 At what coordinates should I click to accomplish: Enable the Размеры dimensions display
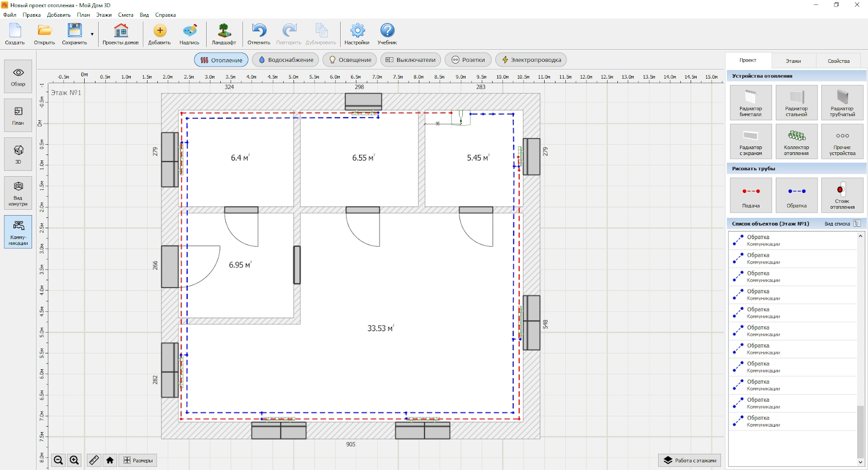click(138, 460)
